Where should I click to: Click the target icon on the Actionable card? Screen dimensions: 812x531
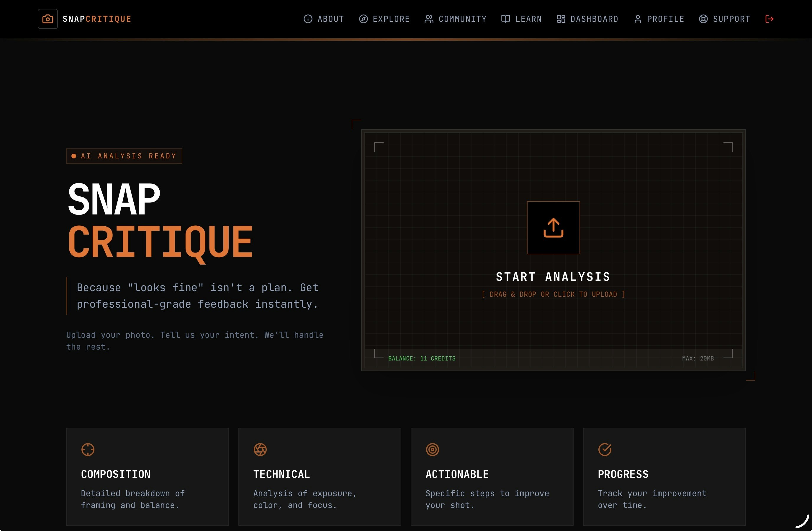coord(433,450)
